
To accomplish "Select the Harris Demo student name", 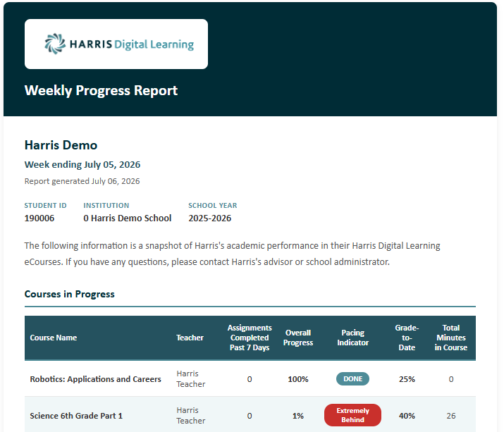I will (x=61, y=145).
